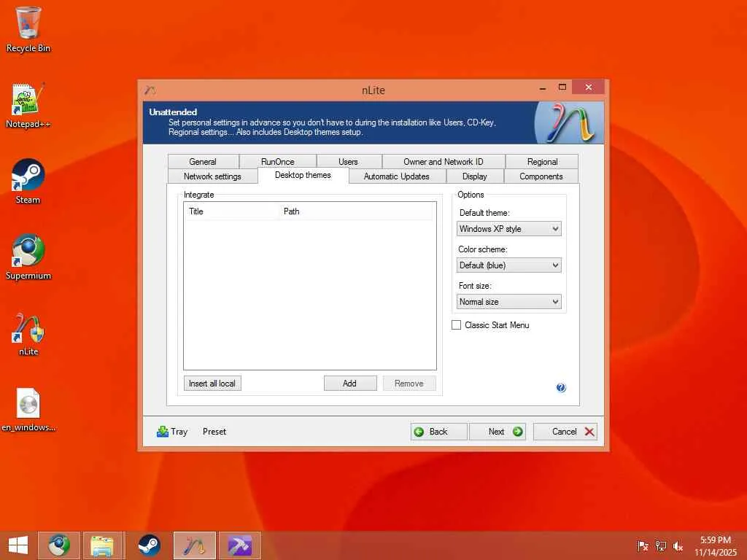The width and height of the screenshot is (747, 560).
Task: Open the Windows Start button
Action: point(18,545)
